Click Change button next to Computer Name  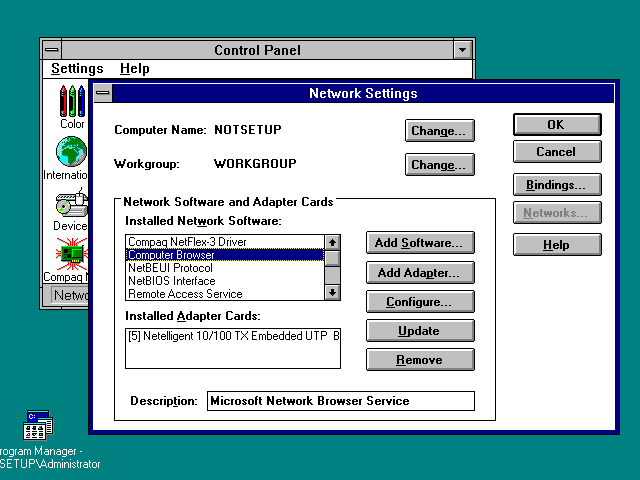point(440,131)
